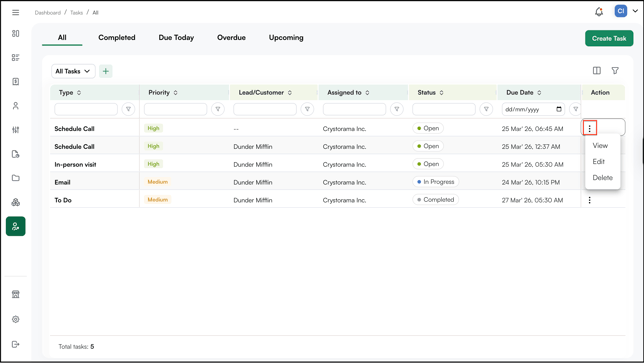Sort by the Priority column
Viewport: 644px width, 363px height.
point(175,93)
